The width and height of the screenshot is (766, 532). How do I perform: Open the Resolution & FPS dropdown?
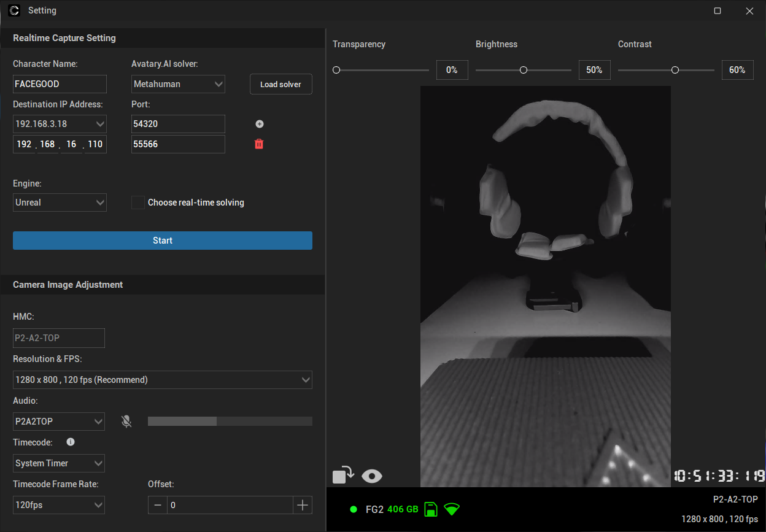tap(163, 380)
